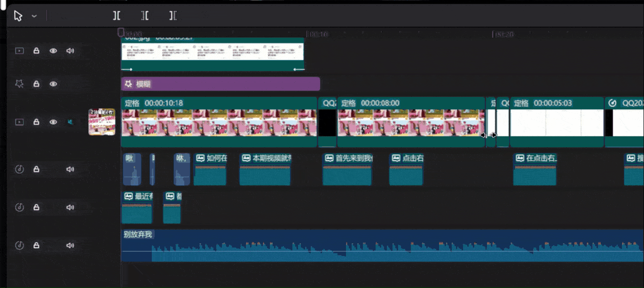Viewport: 644px width, 288px height.
Task: Lock the audio track containing 如何在 clip
Action: [x=36, y=169]
